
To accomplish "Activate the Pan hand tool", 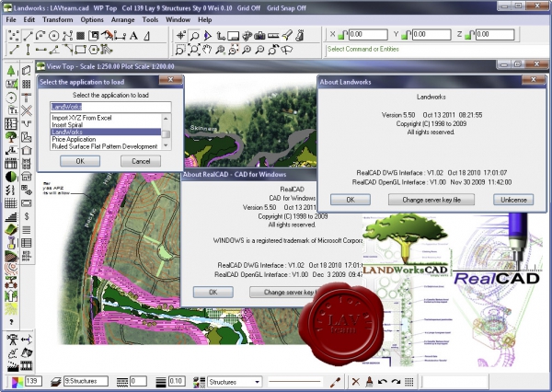I will (207, 50).
